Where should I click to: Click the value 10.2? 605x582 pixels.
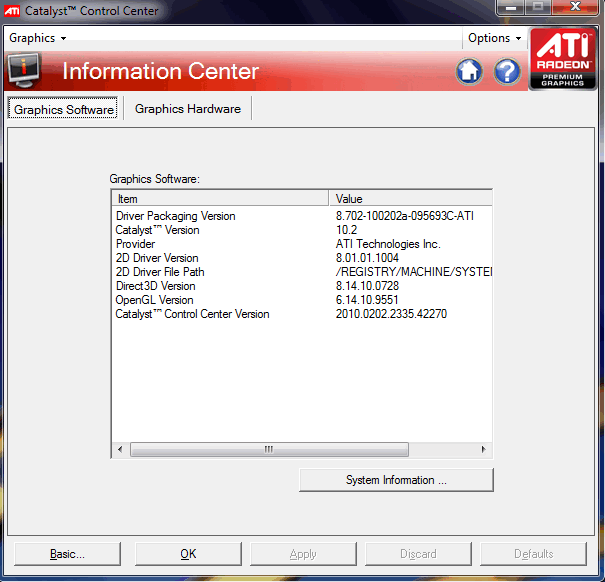[x=346, y=230]
